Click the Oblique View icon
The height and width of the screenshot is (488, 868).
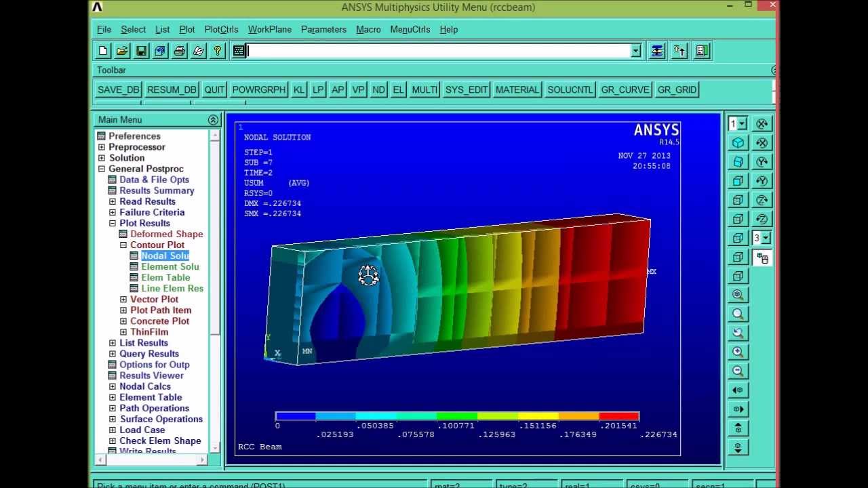click(738, 162)
